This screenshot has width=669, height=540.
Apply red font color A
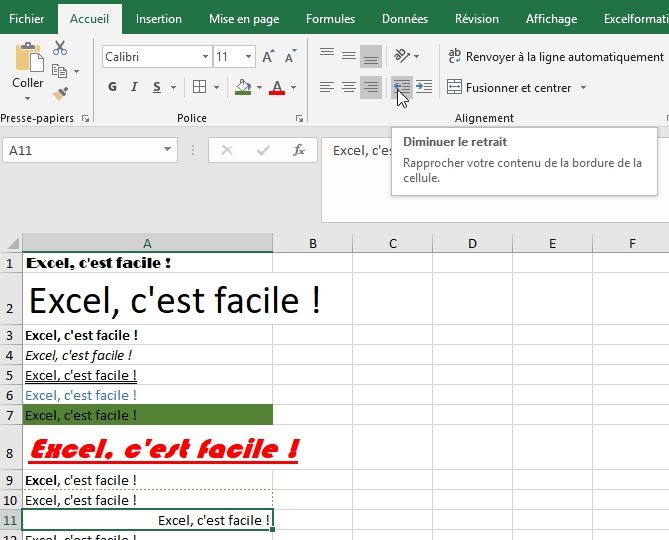(x=277, y=87)
